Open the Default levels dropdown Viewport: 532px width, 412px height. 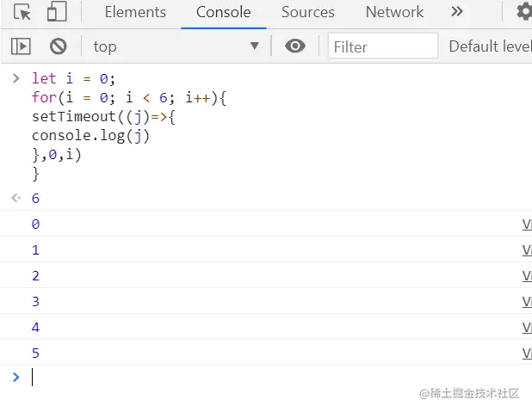tap(490, 46)
